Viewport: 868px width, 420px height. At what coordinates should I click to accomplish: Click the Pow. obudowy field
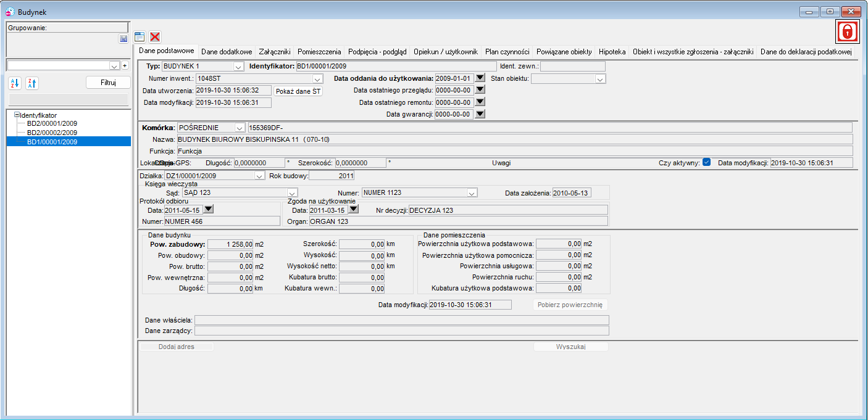click(x=230, y=255)
